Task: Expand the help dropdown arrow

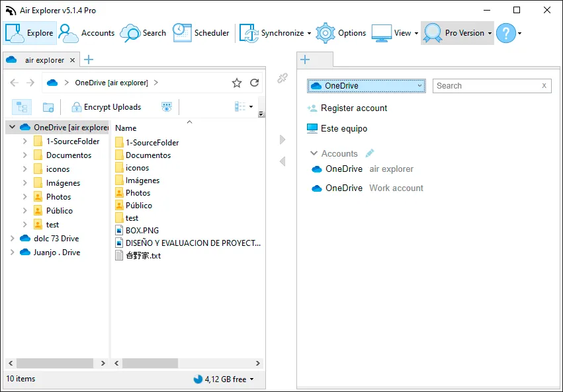Action: [519, 33]
